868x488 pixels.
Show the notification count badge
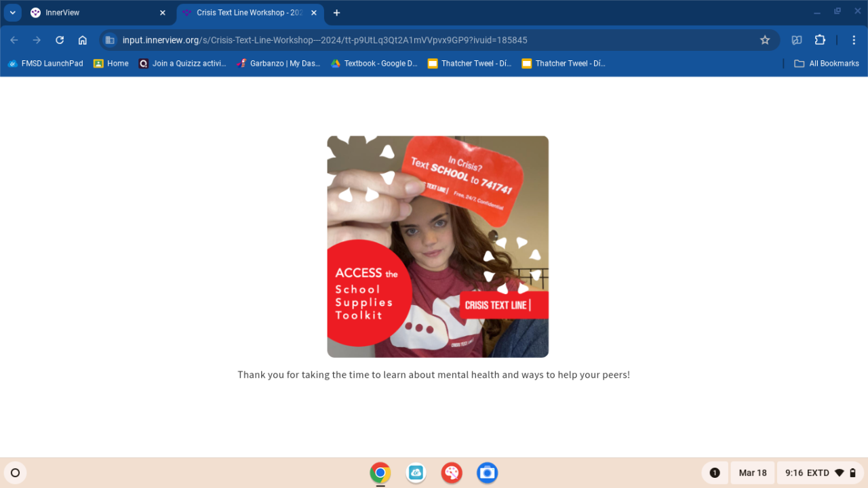point(715,473)
